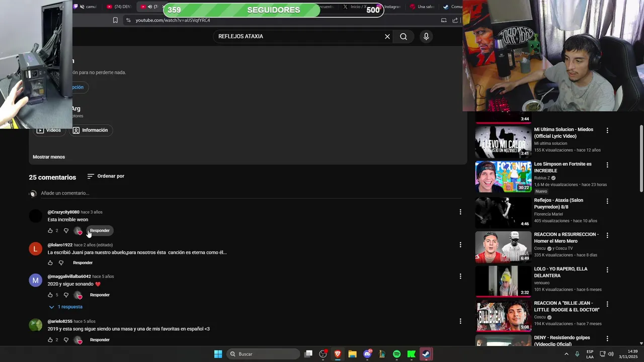The height and width of the screenshot is (362, 644).
Task: Switch to the Twitch 'camul' browser tab
Action: pyautogui.click(x=86, y=7)
